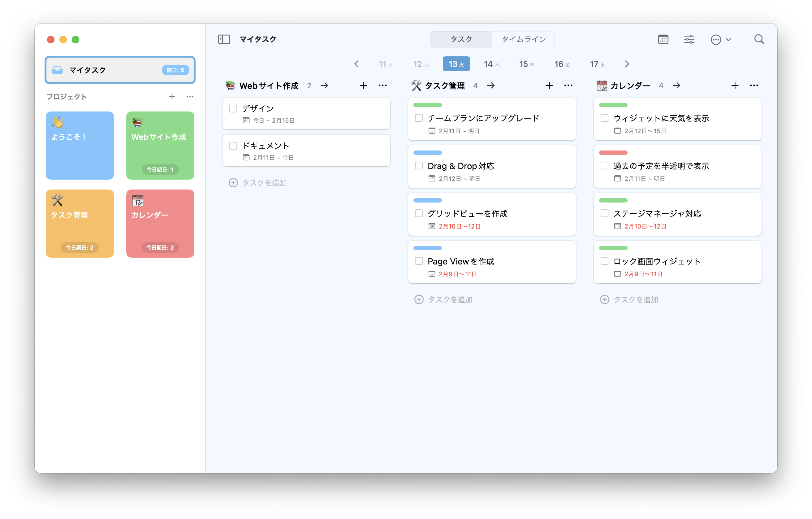Screen dimensions: 812x519
Task: Click the search magnifier icon
Action: click(x=759, y=39)
